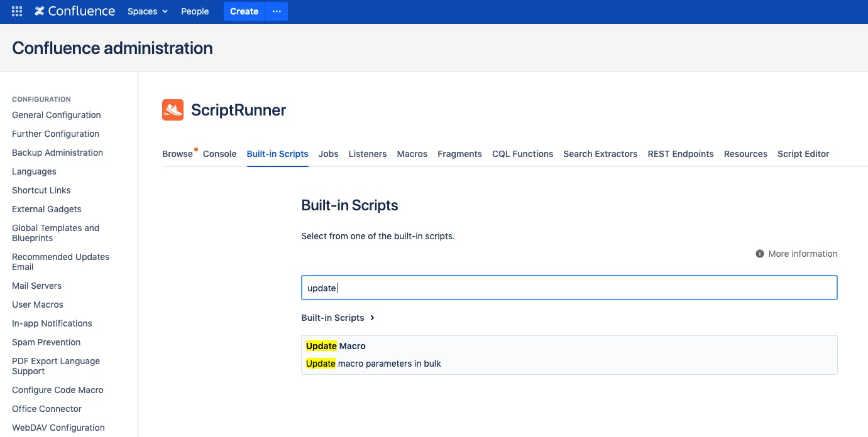This screenshot has height=437, width=868.
Task: Open WebDAV Configuration link
Action: (x=58, y=428)
